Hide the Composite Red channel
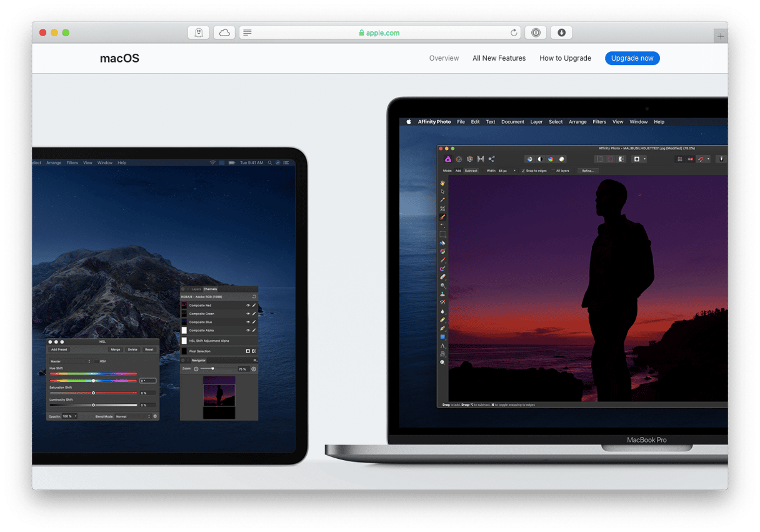760x532 pixels. click(x=247, y=305)
